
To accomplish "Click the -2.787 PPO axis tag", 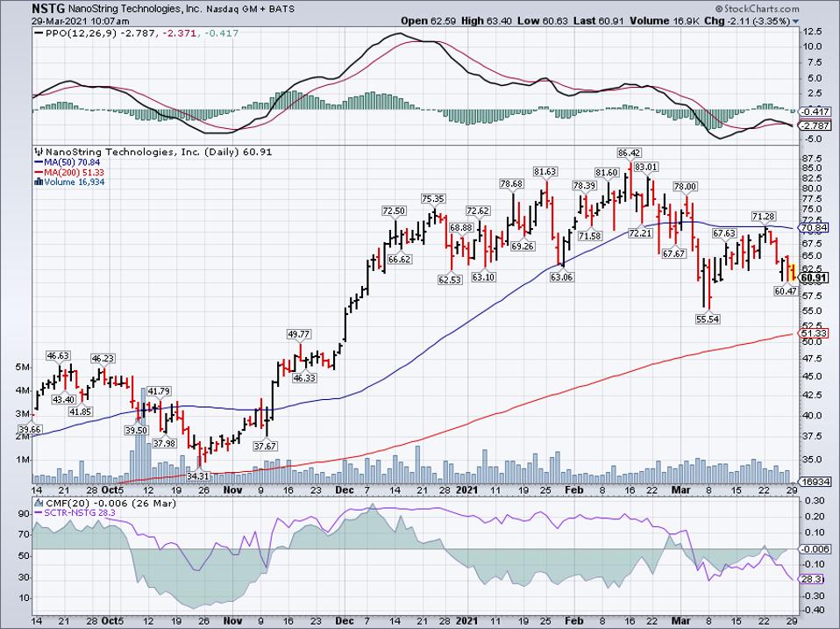I will (815, 125).
